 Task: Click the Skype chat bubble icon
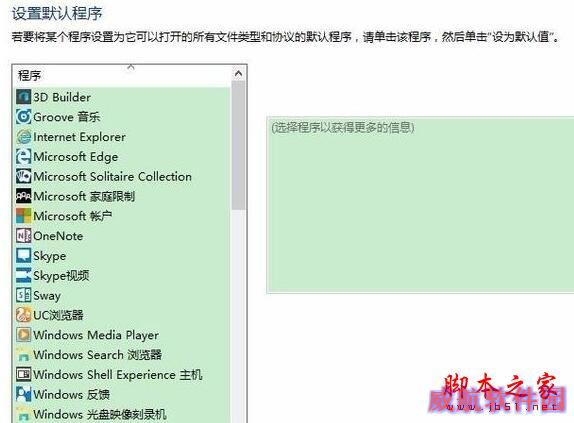click(23, 255)
